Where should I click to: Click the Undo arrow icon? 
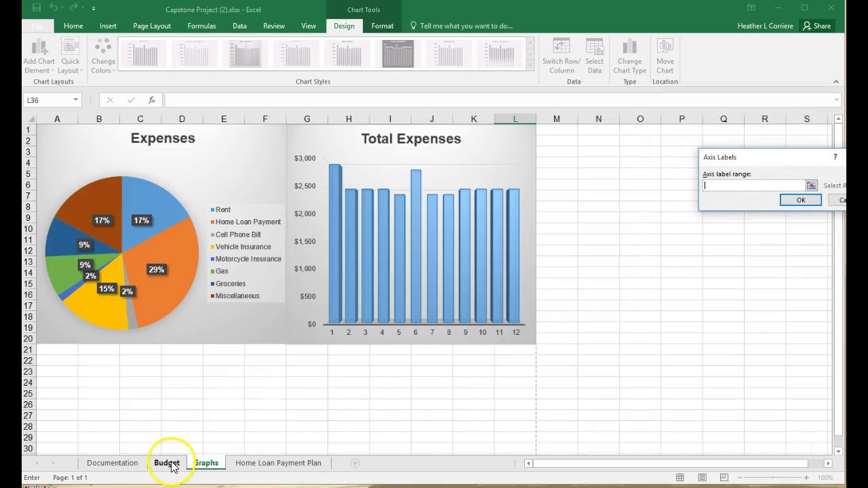coord(54,8)
